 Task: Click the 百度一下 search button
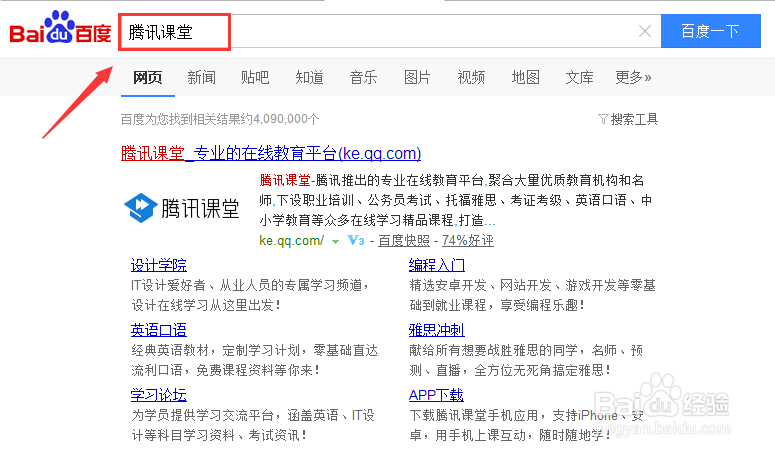[x=711, y=31]
